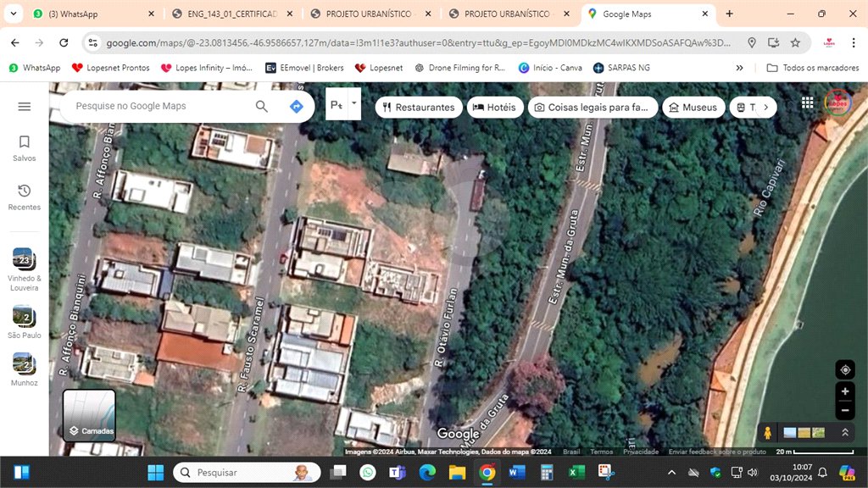The height and width of the screenshot is (488, 868).
Task: Open the Salvos saved places panel
Action: 25,148
